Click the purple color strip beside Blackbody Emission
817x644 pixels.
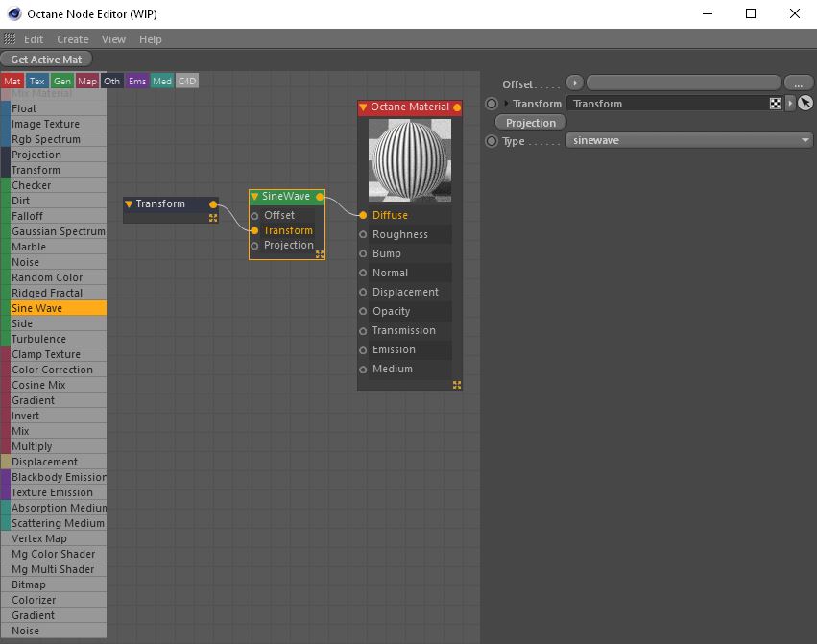point(6,477)
